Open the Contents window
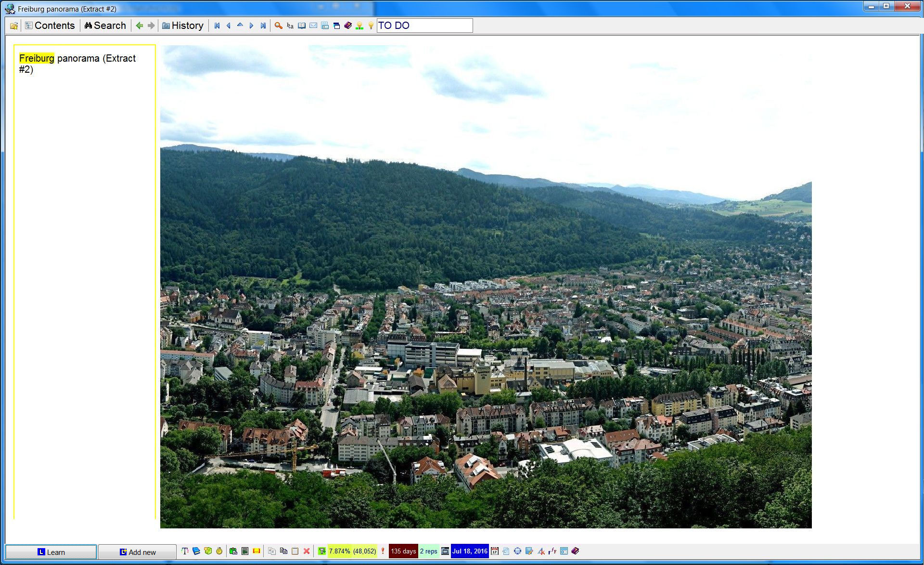This screenshot has height=565, width=924. (50, 26)
